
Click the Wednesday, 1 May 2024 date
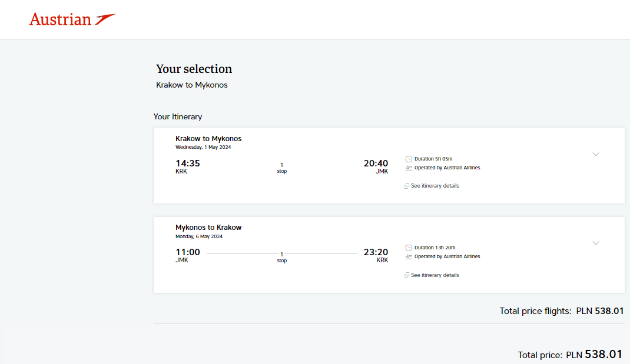203,147
